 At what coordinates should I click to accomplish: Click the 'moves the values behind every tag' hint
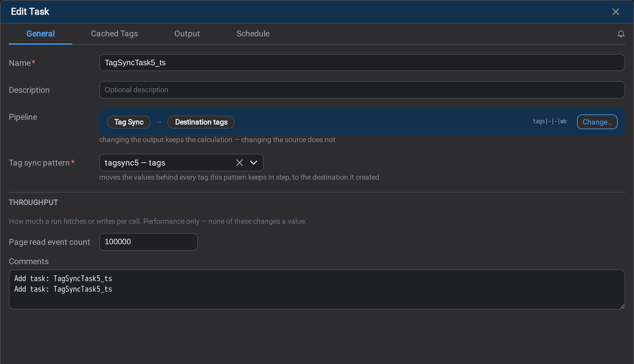click(x=239, y=177)
